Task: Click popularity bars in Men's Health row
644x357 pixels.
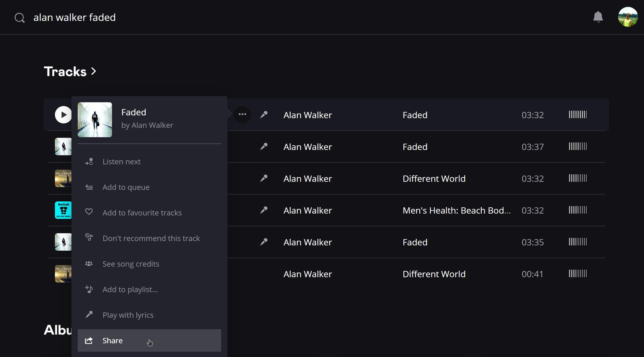Action: point(578,210)
